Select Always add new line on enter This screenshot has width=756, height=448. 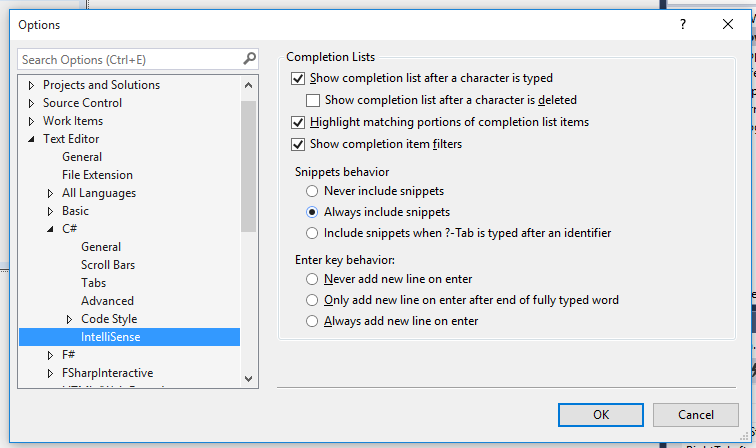coord(312,321)
